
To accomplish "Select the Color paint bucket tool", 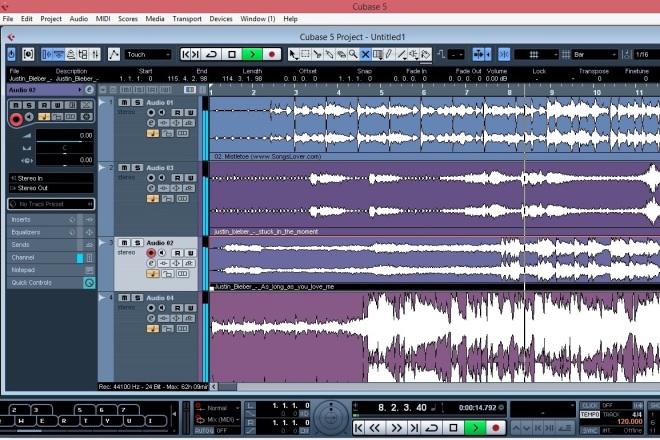I will (x=426, y=54).
